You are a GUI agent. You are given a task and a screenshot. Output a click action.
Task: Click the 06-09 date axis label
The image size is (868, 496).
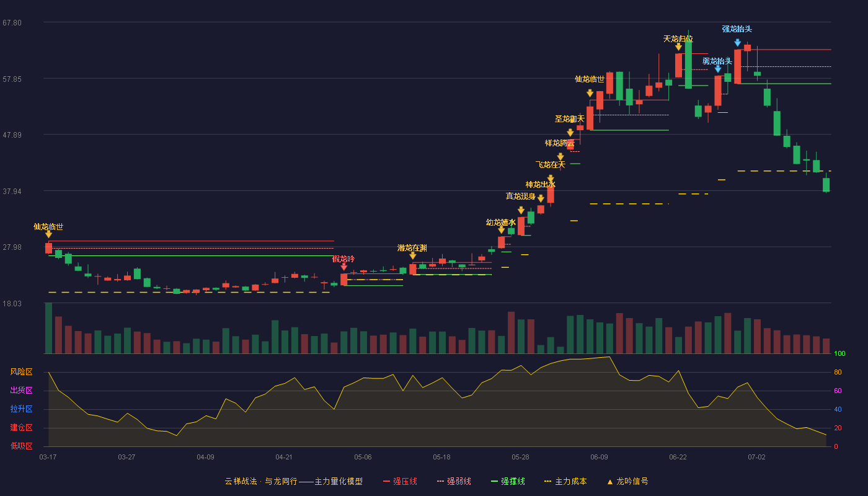pos(599,457)
